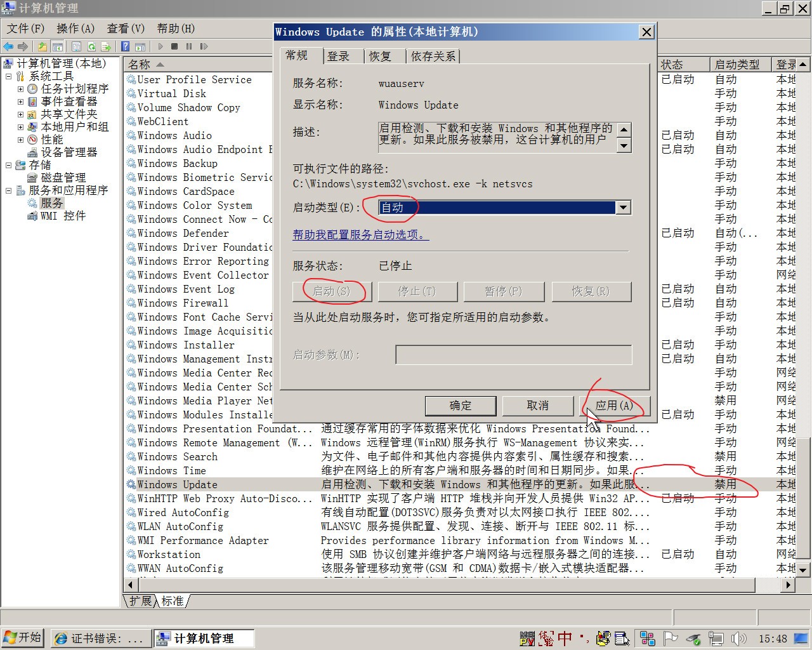
Task: Select the WLAN AutoConfig service row
Action: coord(460,526)
